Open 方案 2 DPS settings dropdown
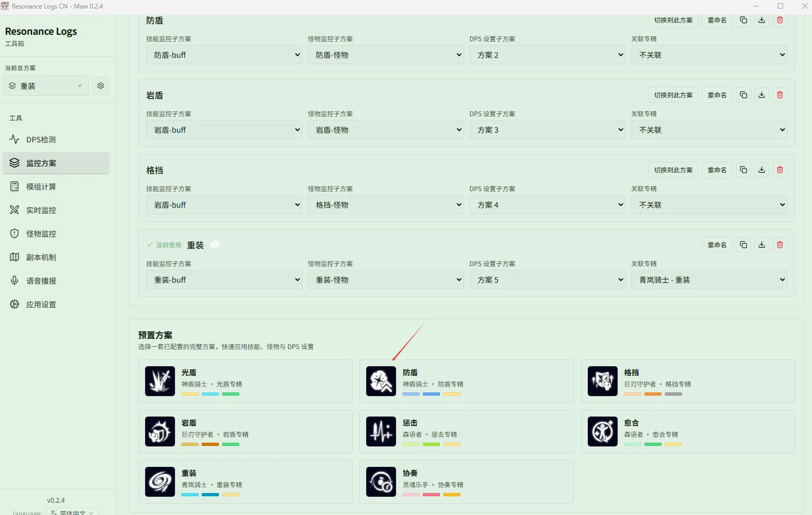The width and height of the screenshot is (812, 515). (x=548, y=55)
